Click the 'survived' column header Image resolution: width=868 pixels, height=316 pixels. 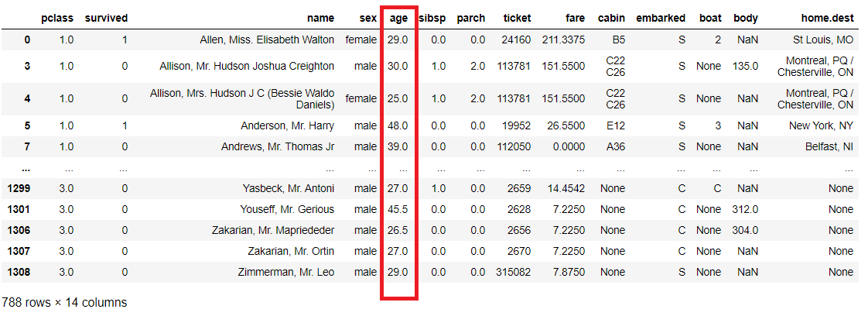click(106, 18)
